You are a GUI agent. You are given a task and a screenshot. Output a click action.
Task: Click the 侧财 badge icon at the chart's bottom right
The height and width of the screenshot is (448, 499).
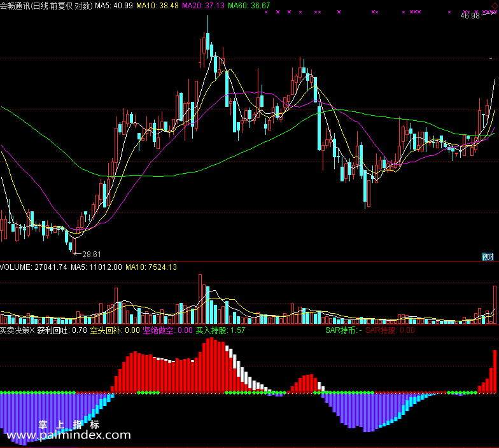(488, 257)
